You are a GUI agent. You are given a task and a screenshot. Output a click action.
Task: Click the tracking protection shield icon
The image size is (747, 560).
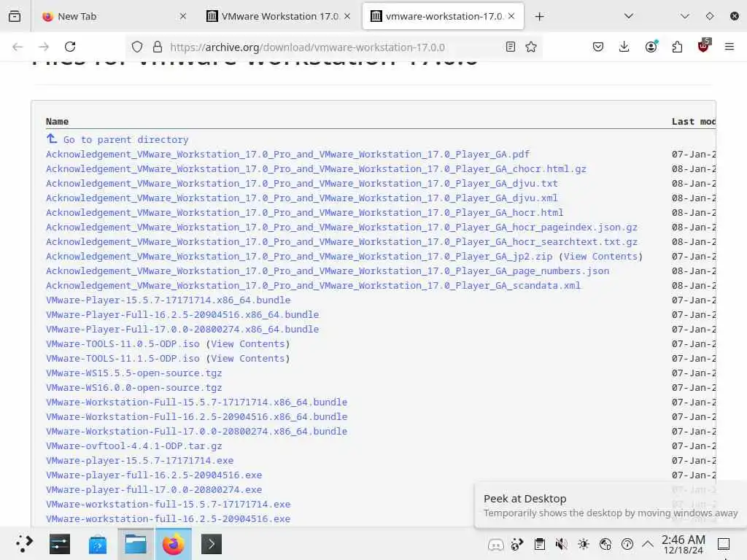[x=137, y=47]
